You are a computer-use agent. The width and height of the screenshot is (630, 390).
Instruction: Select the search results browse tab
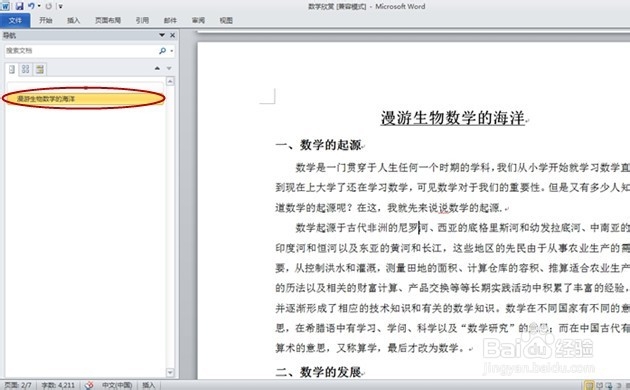tap(40, 69)
